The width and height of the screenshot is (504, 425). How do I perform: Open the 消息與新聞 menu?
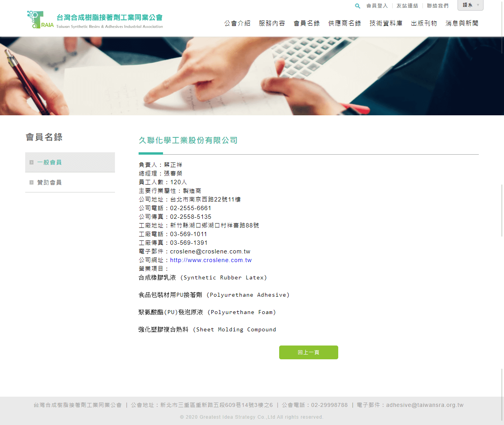pyautogui.click(x=462, y=23)
